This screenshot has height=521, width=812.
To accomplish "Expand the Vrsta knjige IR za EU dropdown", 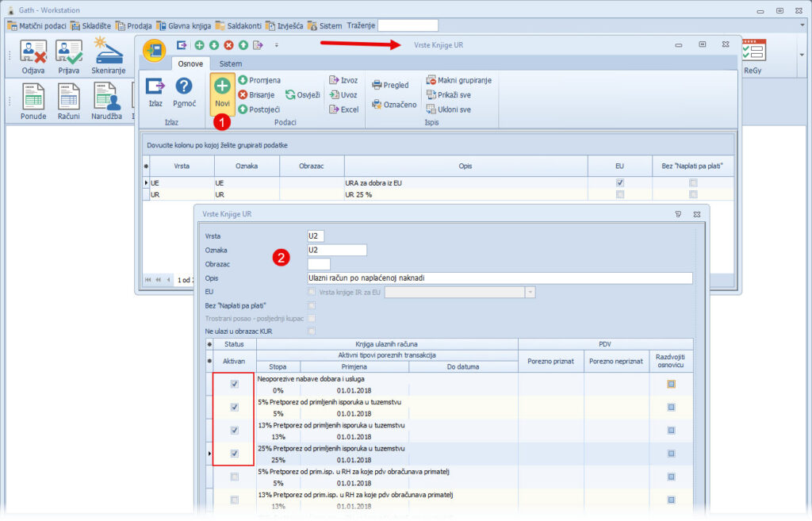I will click(530, 292).
